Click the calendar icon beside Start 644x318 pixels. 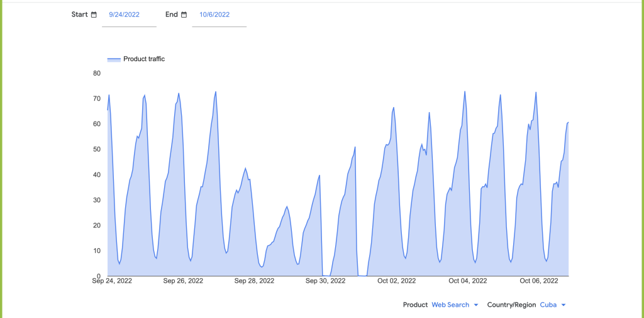click(x=94, y=14)
